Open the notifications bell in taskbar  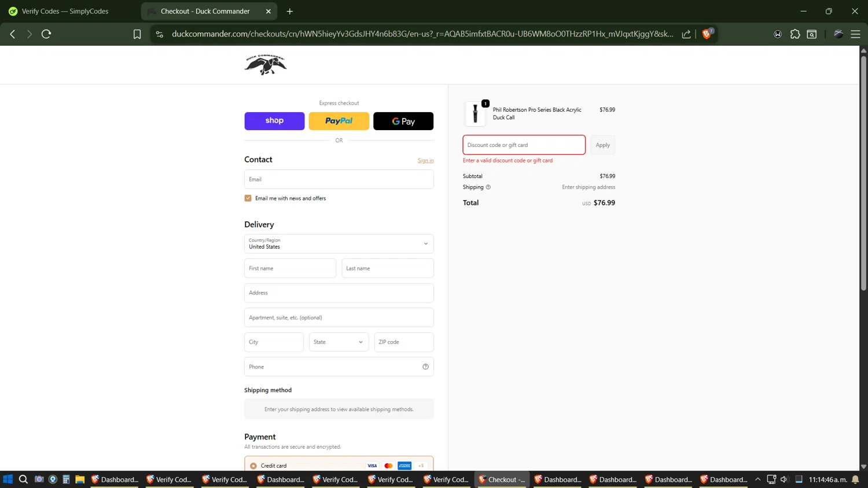coord(855,479)
